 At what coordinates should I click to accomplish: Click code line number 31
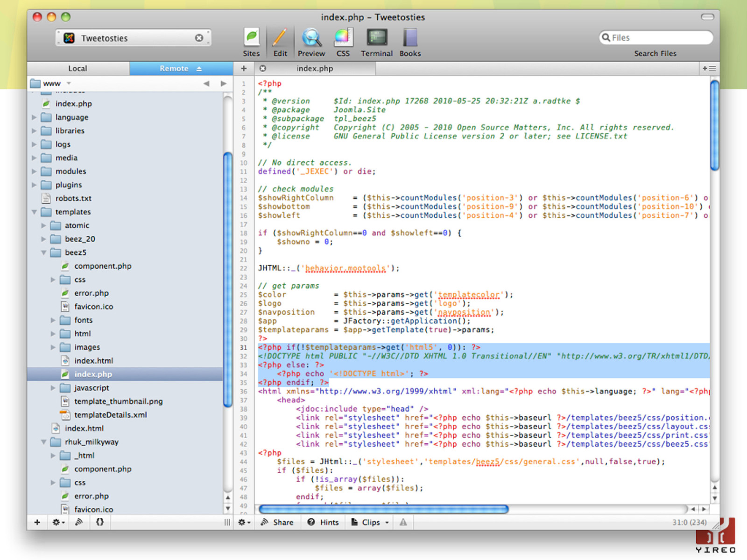coord(244,347)
